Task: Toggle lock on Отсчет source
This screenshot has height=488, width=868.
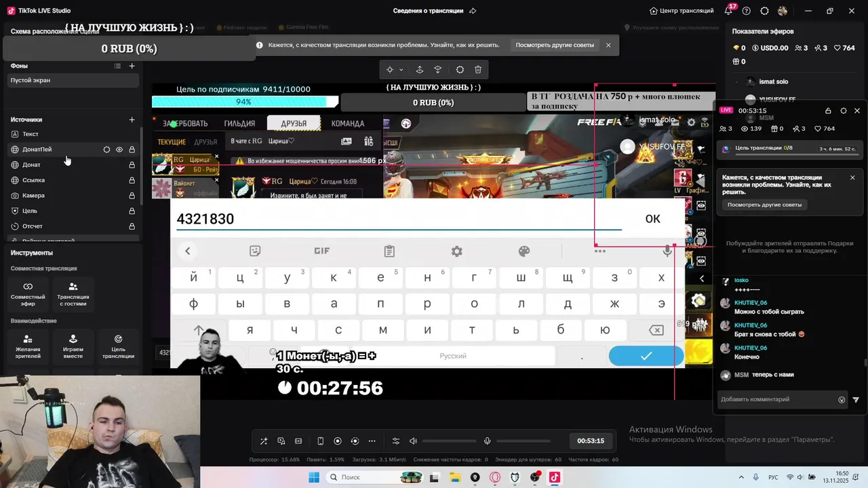Action: 132,226
